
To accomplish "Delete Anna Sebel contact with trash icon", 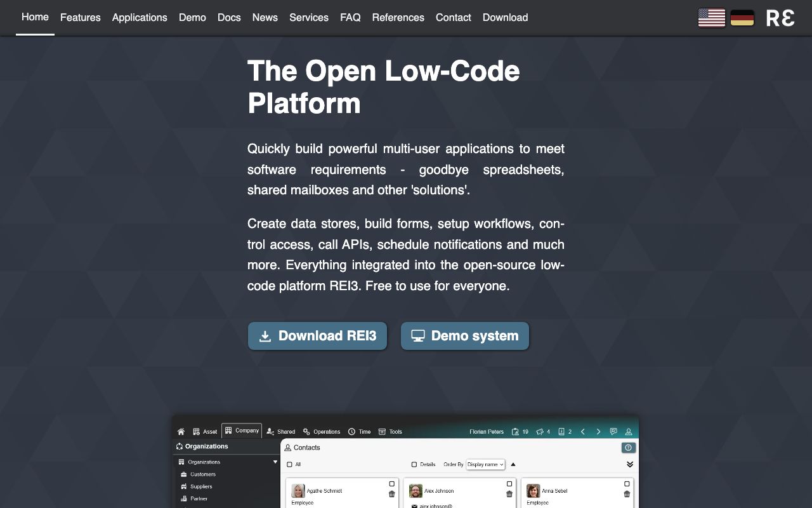I will tap(627, 494).
